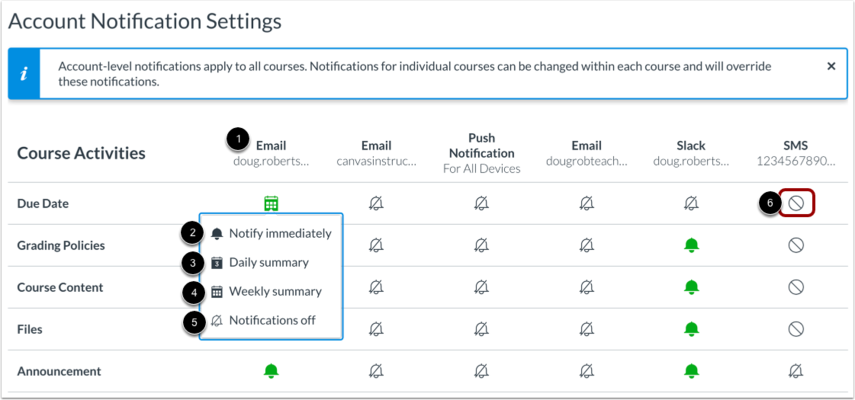Open the Announcement green bell in first Email column

pyautogui.click(x=271, y=371)
